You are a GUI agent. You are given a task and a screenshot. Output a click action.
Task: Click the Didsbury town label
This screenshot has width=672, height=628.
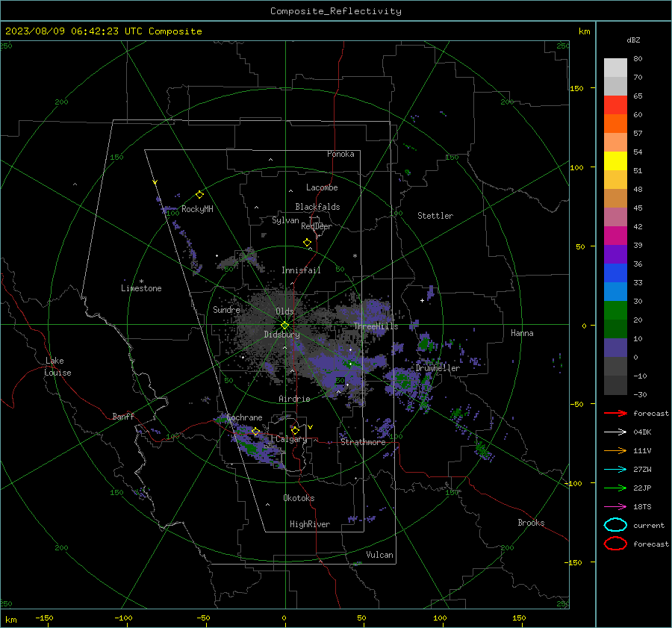pyautogui.click(x=281, y=335)
